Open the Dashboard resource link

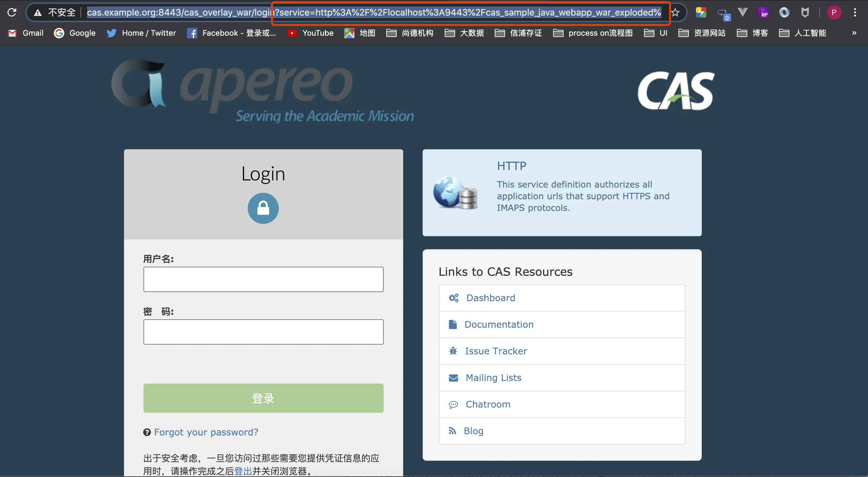[x=490, y=298]
